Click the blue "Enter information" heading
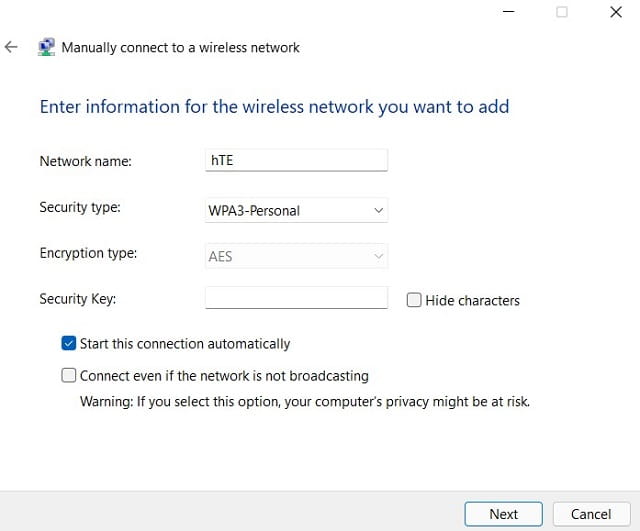 [274, 107]
